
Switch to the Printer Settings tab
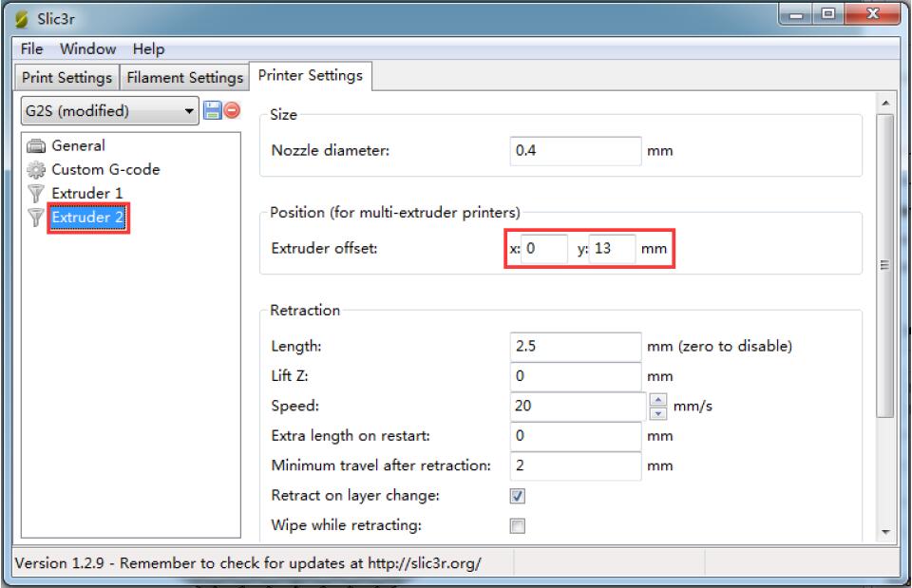pos(311,76)
